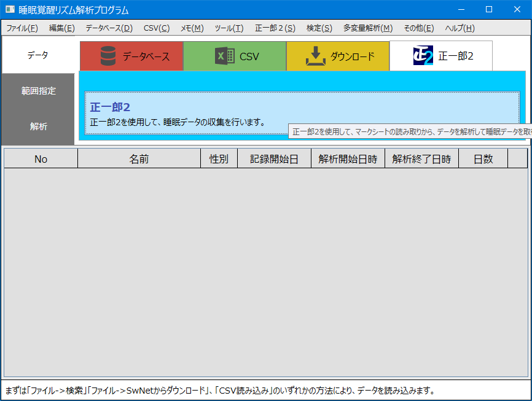532x401 pixels.
Task: Sort by the 記録開始日 column header
Action: click(274, 159)
